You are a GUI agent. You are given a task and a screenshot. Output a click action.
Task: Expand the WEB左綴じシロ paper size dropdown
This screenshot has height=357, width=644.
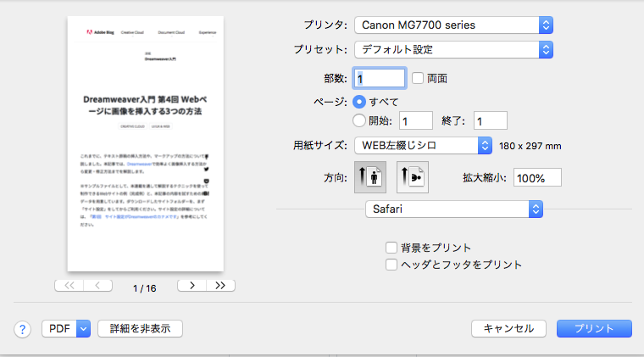pyautogui.click(x=423, y=145)
